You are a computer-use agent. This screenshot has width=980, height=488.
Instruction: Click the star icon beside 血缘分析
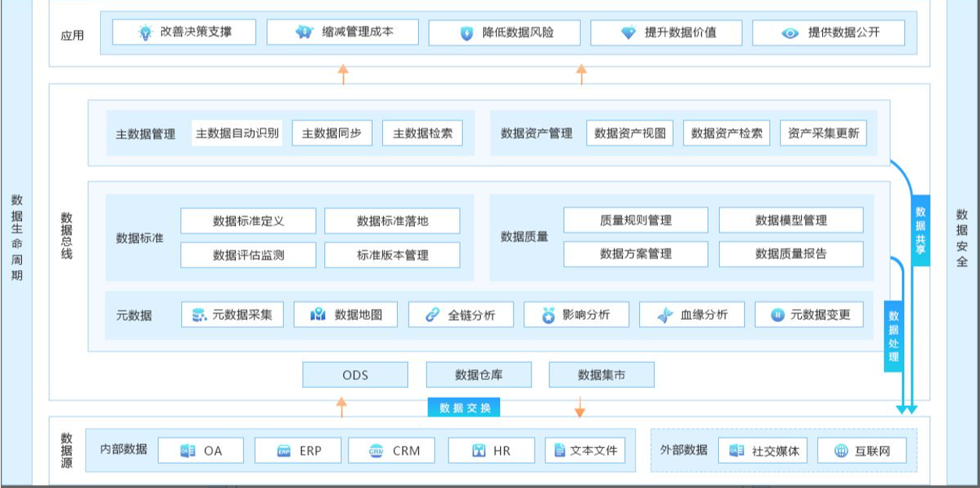click(x=665, y=316)
